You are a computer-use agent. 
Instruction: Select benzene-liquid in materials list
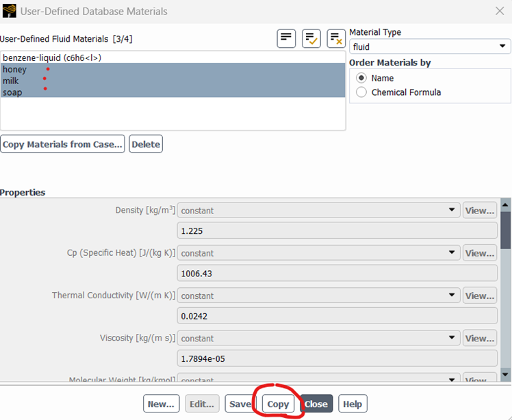pos(52,57)
